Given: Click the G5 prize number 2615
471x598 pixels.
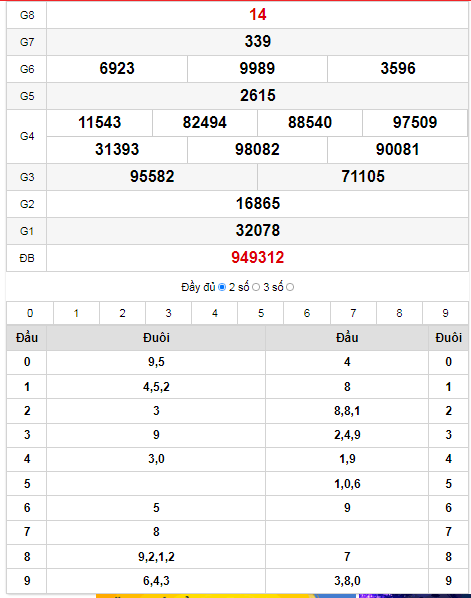Looking at the screenshot, I should coord(257,95).
